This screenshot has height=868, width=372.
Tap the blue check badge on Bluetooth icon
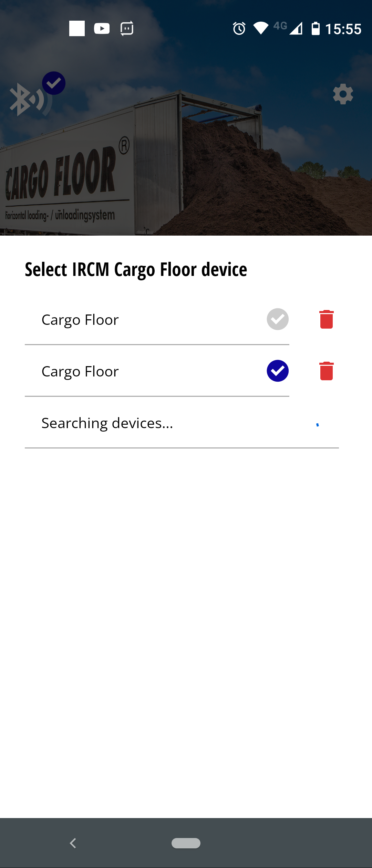53,83
